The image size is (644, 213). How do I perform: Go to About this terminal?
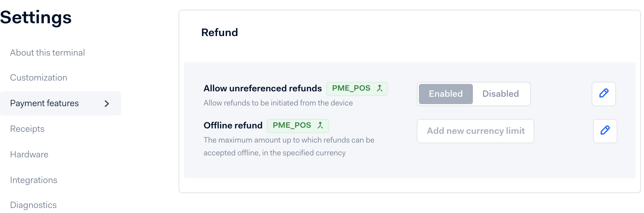(47, 53)
